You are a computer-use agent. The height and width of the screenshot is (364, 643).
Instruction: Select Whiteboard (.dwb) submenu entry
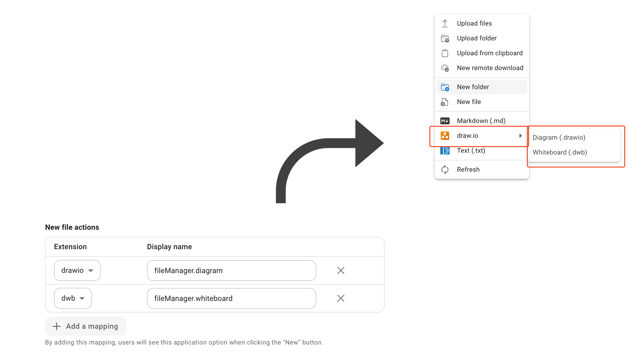tap(560, 152)
